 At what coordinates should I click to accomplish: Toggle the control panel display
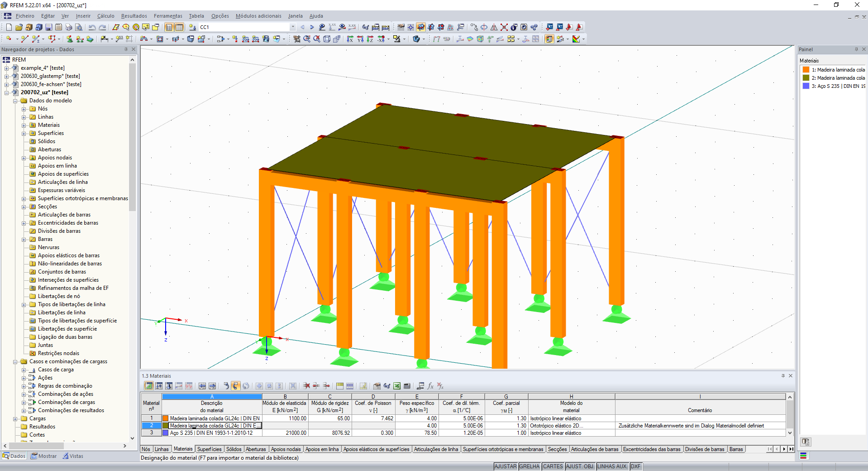[549, 39]
